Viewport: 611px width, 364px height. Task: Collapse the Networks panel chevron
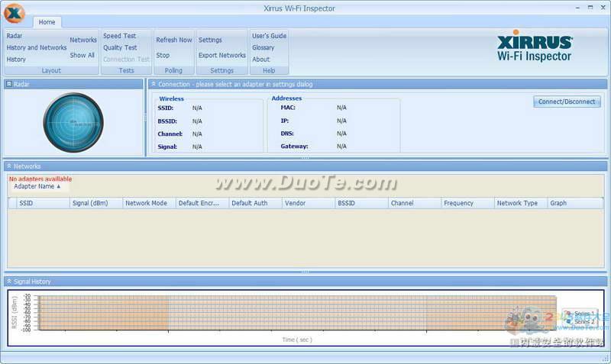point(8,166)
